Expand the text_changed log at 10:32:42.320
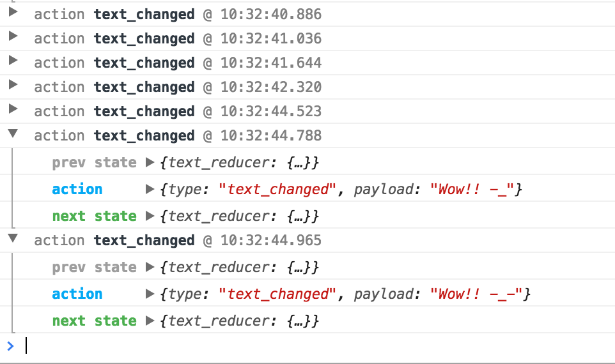 [x=13, y=85]
